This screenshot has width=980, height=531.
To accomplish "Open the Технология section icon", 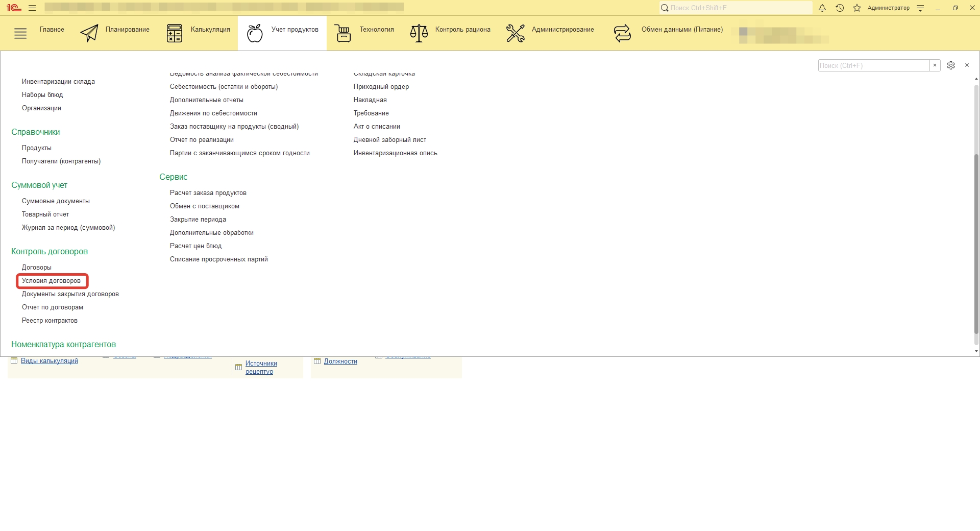I will pos(342,33).
